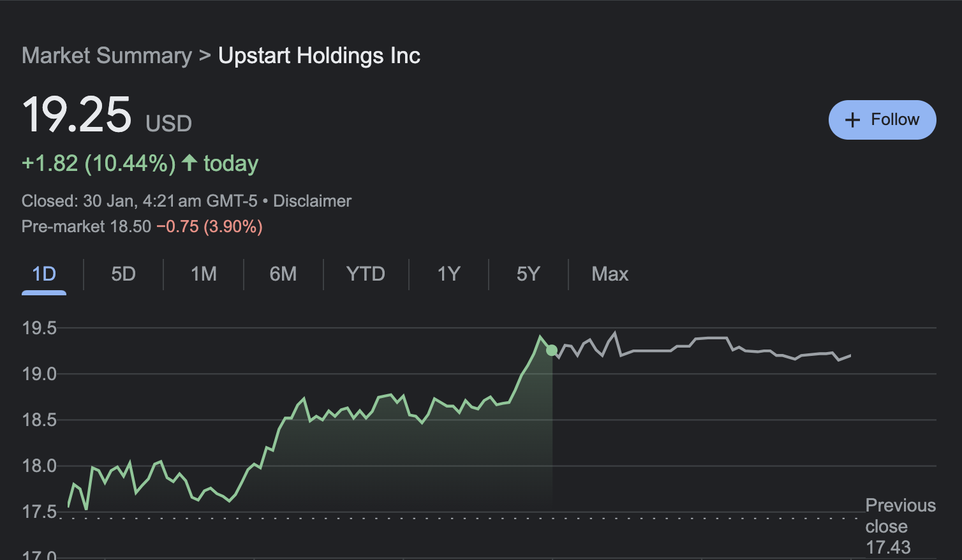Click the Upstart Holdings Inc title
The height and width of the screenshot is (560, 962).
click(x=319, y=55)
